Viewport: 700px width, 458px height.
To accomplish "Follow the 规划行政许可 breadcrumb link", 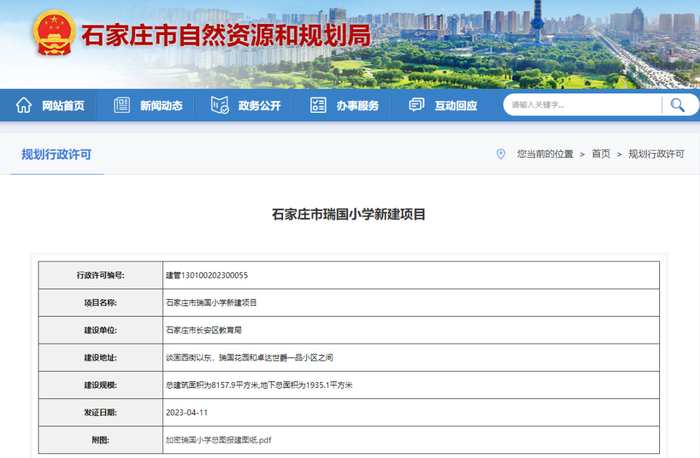I will 656,154.
